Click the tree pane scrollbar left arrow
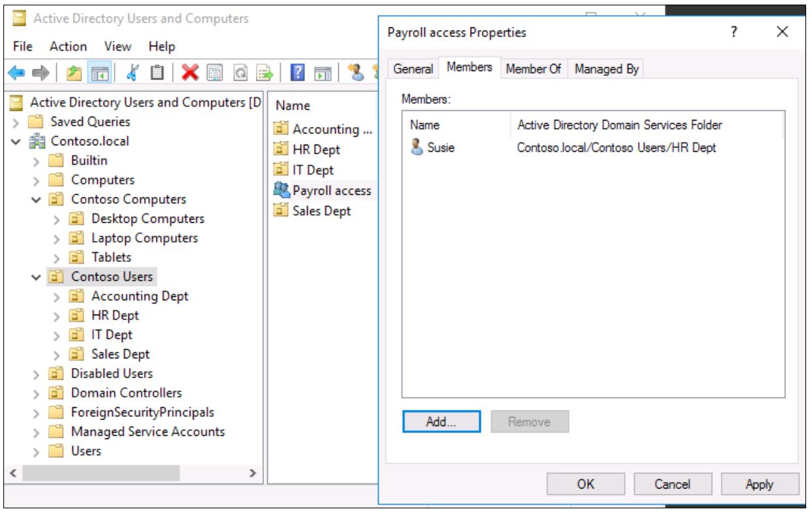This screenshot has height=512, width=812. click(x=12, y=474)
